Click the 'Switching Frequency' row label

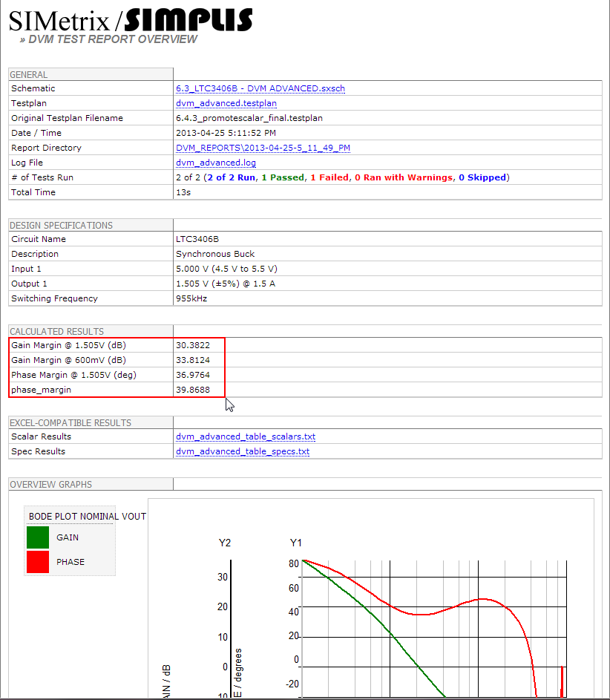pyautogui.click(x=54, y=298)
